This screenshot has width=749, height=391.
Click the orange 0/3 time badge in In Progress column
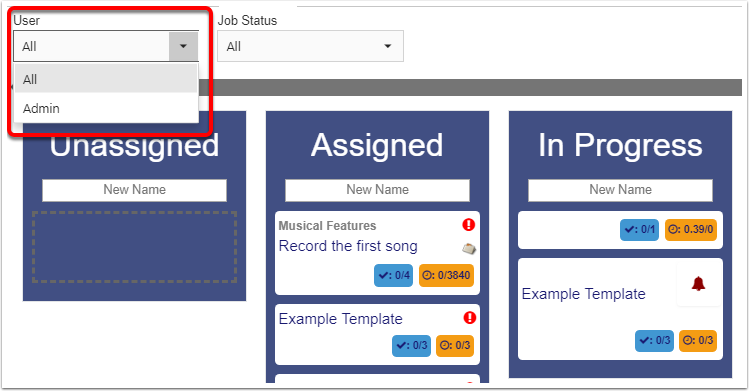point(698,341)
